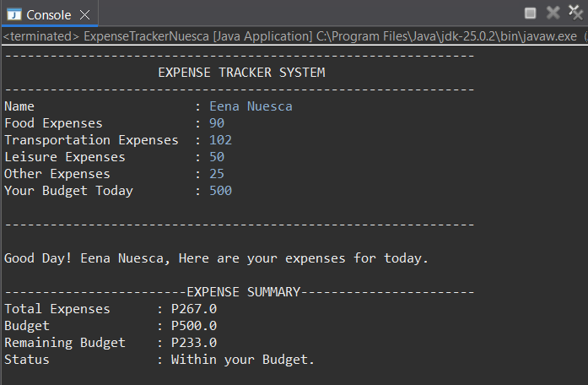Image resolution: width=588 pixels, height=385 pixels.
Task: Select the Console tab
Action: [49, 15]
